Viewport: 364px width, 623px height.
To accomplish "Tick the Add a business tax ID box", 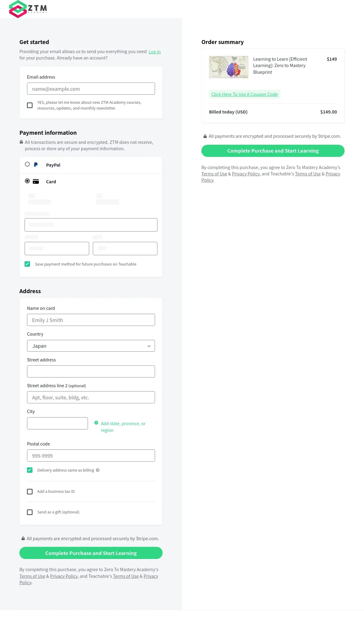I will click(x=30, y=491).
